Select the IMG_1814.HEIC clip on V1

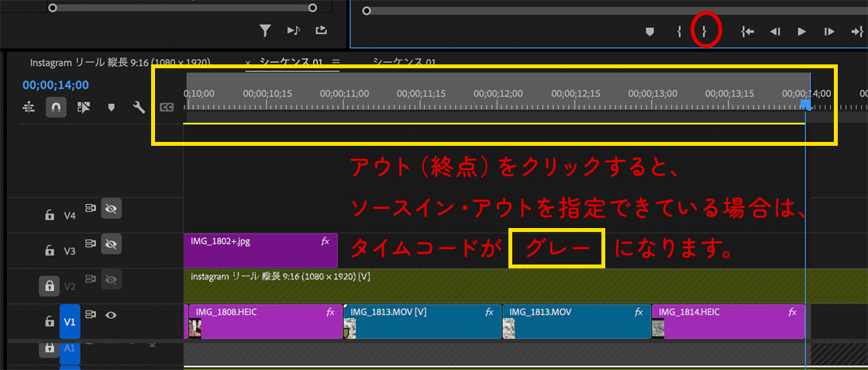(x=728, y=322)
